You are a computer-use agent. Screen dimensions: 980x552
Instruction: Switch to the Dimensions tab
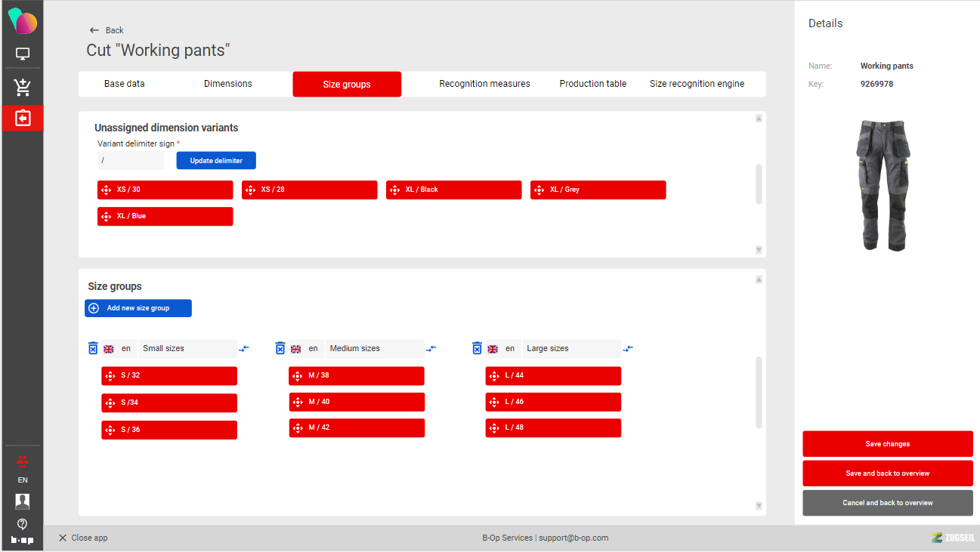(x=227, y=84)
